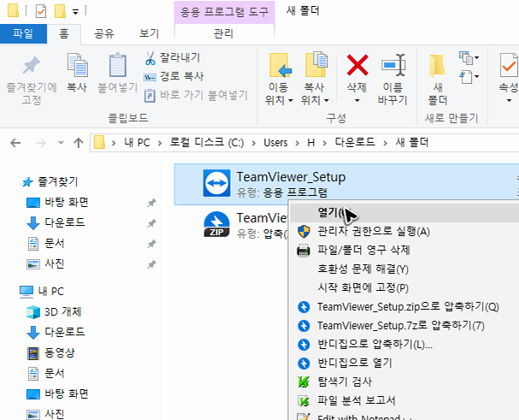
Task: Choose 반디집으로 열기 in context menu
Action: pos(404,363)
